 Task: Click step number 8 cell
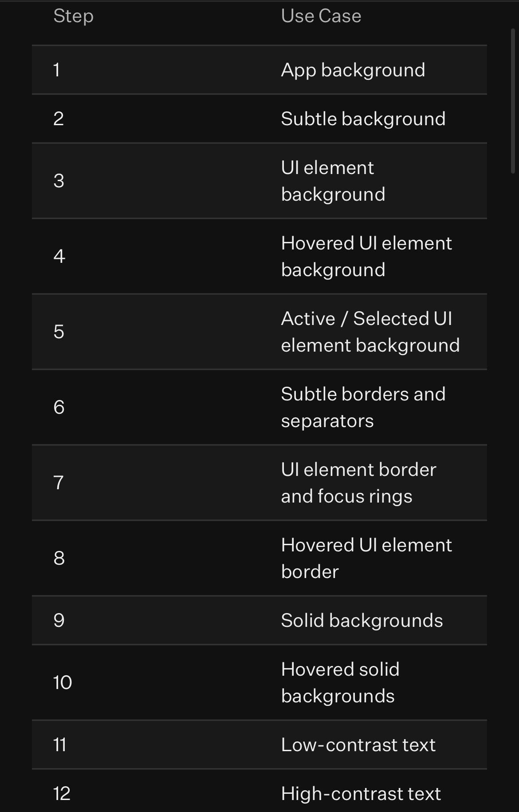[x=59, y=558]
